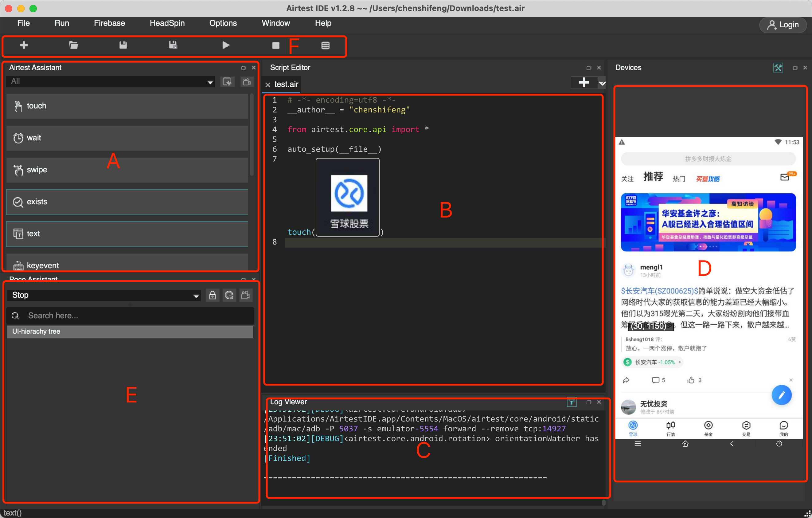Open the Firebase menu
The height and width of the screenshot is (518, 812).
coord(109,23)
